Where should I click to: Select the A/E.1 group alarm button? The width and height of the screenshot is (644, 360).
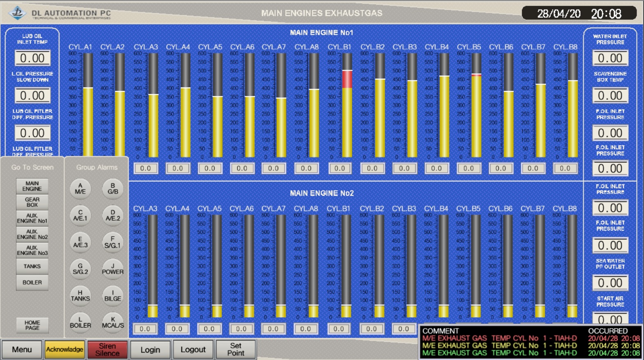pyautogui.click(x=80, y=216)
